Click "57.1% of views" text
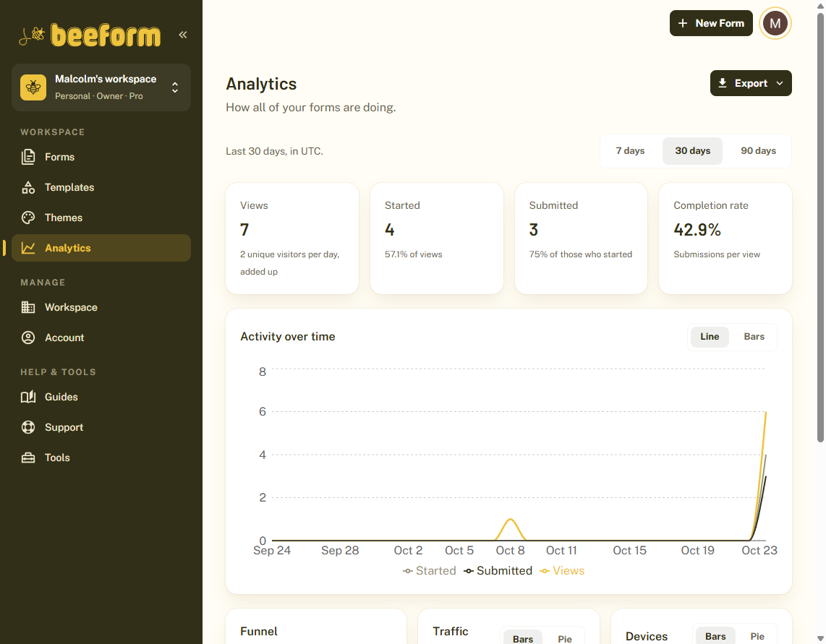The width and height of the screenshot is (826, 644). tap(414, 254)
